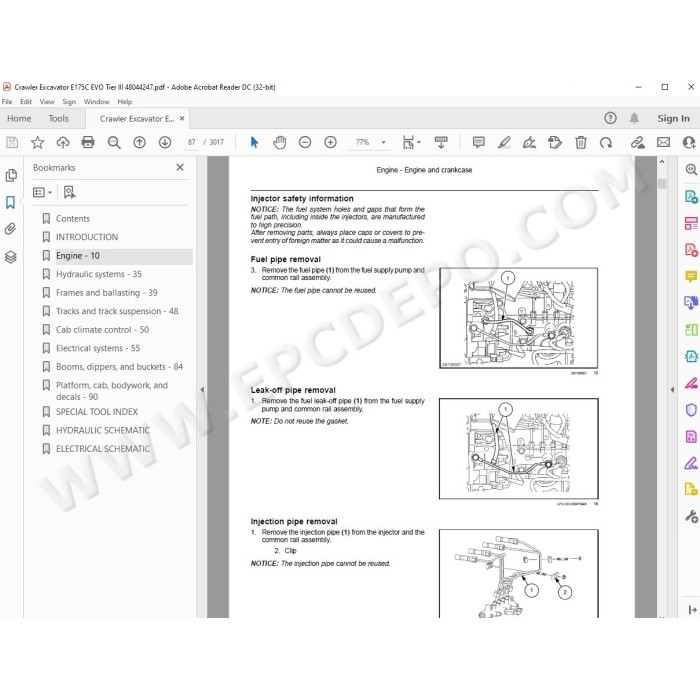The width and height of the screenshot is (700, 700).
Task: Print the document with printer icon
Action: (x=88, y=142)
